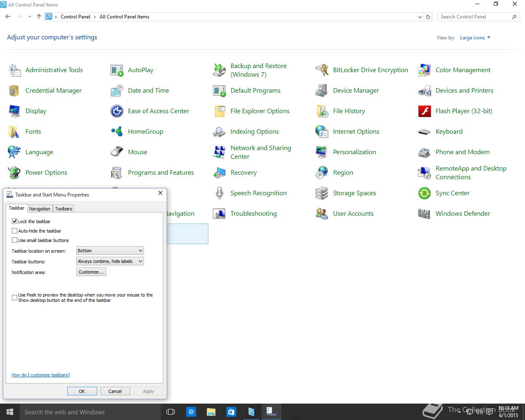Screen dimensions: 525x420
Task: Go up one level with Up arrow
Action: click(x=39, y=17)
